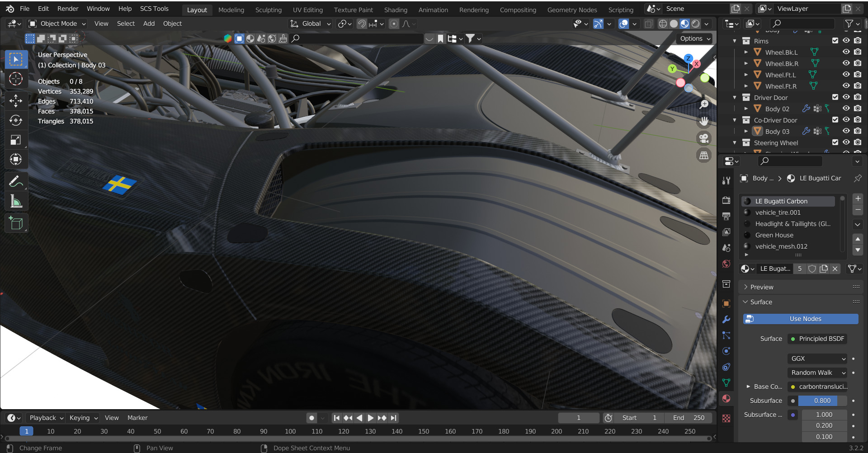Image resolution: width=868 pixels, height=453 pixels.
Task: Open the Modifiers wrench tab
Action: point(726,319)
